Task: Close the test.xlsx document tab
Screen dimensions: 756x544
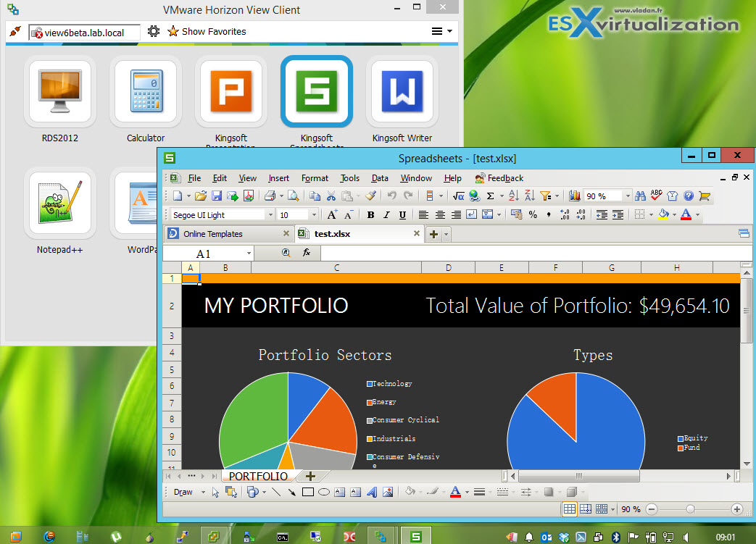Action: click(x=417, y=233)
